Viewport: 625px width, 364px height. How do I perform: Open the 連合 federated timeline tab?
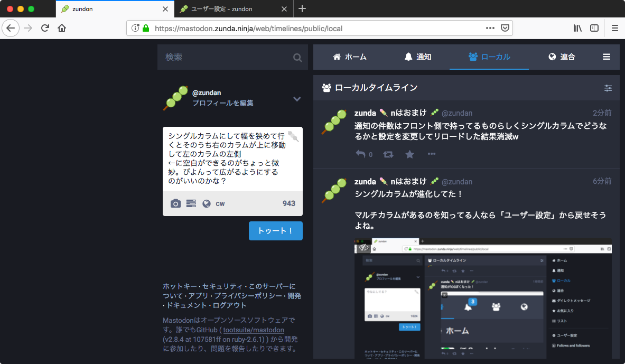tap(562, 57)
